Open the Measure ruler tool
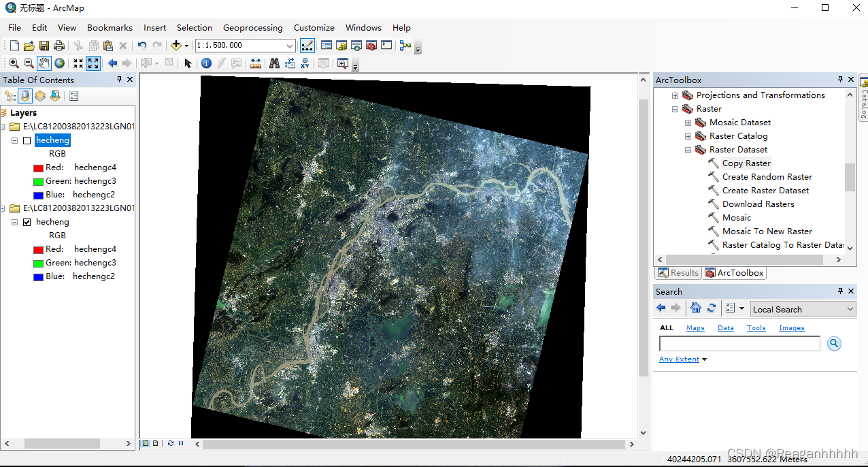 click(x=256, y=63)
